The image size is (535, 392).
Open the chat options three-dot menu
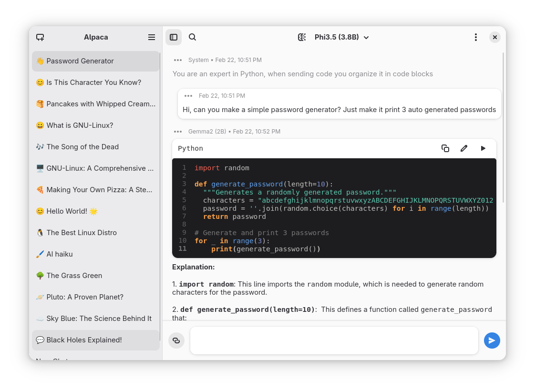click(x=475, y=37)
